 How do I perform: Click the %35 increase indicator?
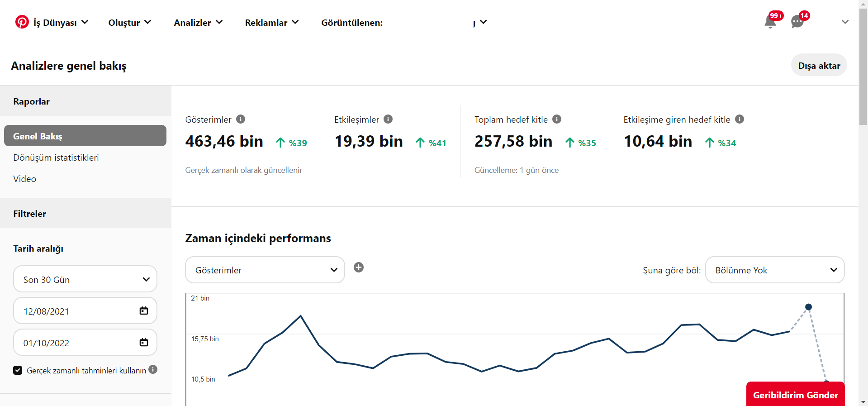coord(581,143)
